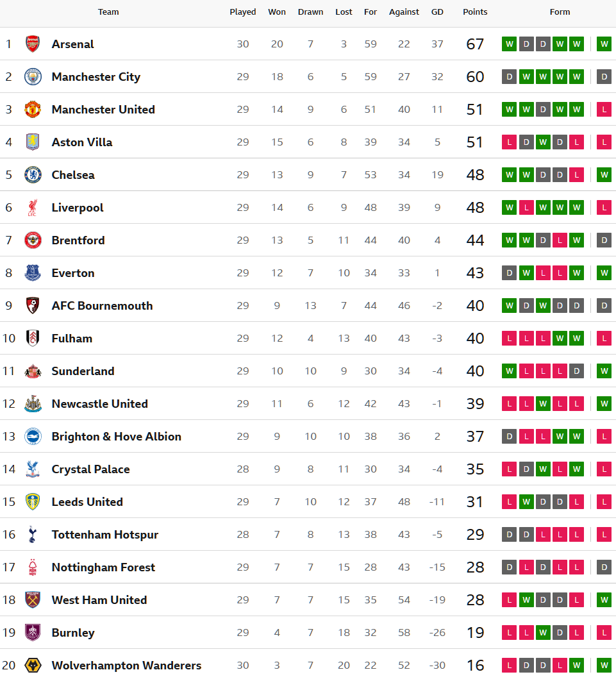Open the Aston Villa team page

pyautogui.click(x=82, y=142)
